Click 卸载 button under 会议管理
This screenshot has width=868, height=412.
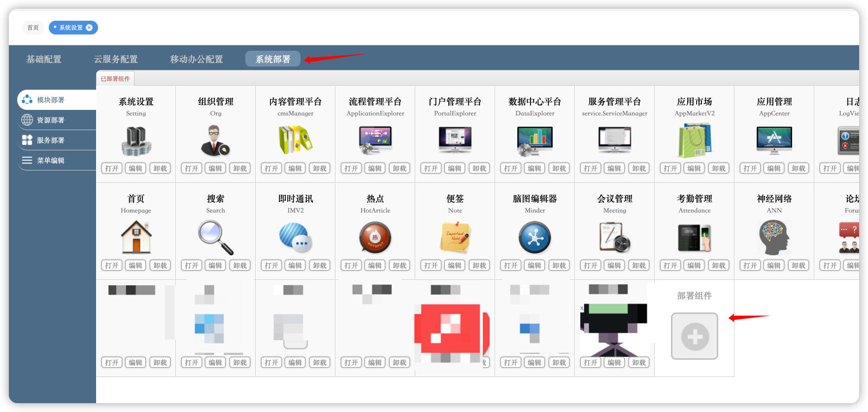pos(639,266)
